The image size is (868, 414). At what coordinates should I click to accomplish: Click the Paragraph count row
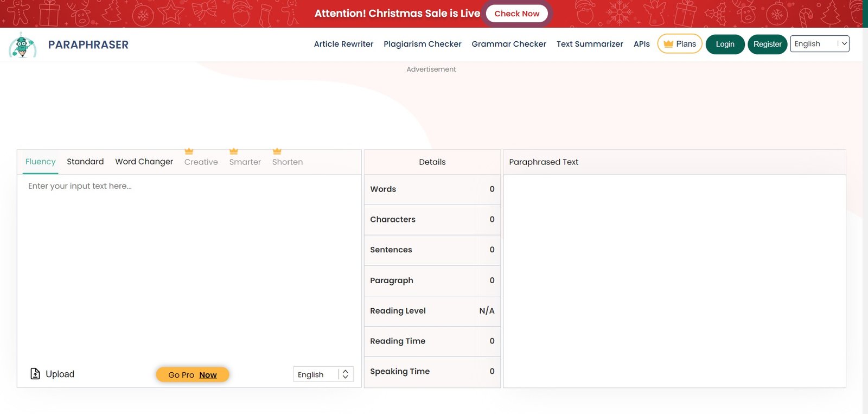pyautogui.click(x=432, y=281)
